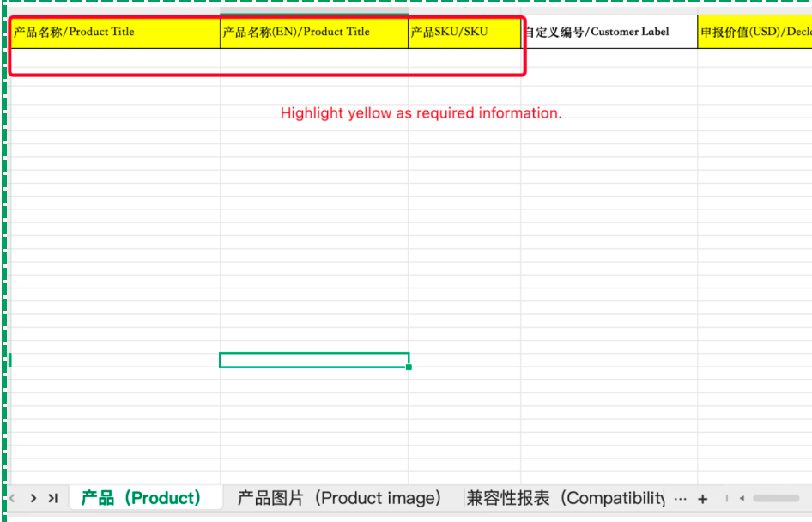
Task: Click the empty cell under Customer Label
Action: click(609, 60)
